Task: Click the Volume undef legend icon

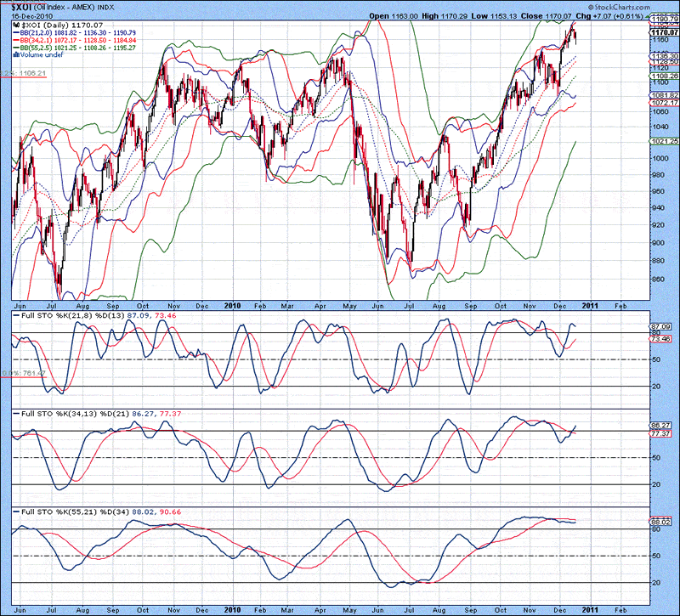Action: coord(20,55)
